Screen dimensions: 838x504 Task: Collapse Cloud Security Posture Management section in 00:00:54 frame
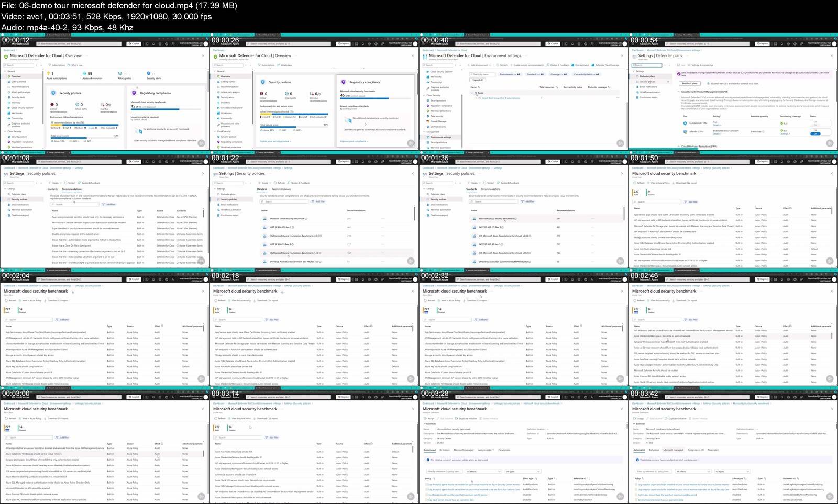[679, 92]
